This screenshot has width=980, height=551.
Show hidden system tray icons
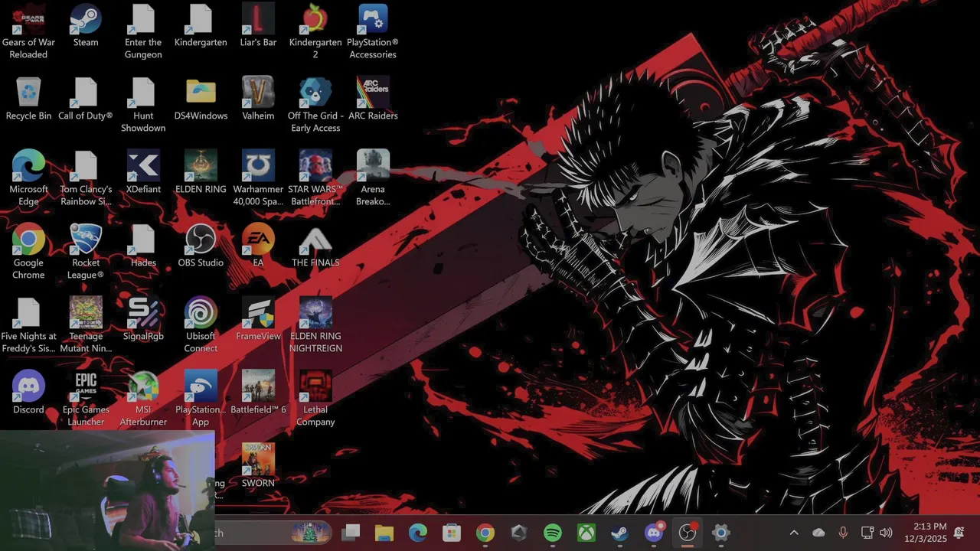click(x=794, y=533)
